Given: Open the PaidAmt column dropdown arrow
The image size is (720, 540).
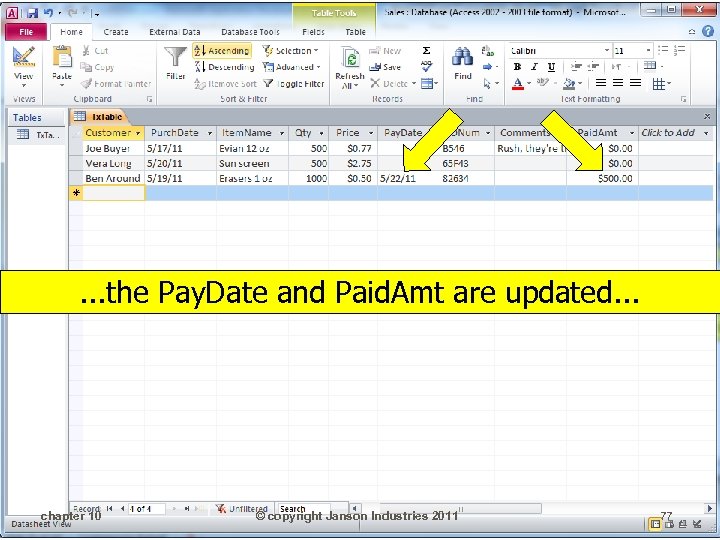Looking at the screenshot, I should coord(632,133).
